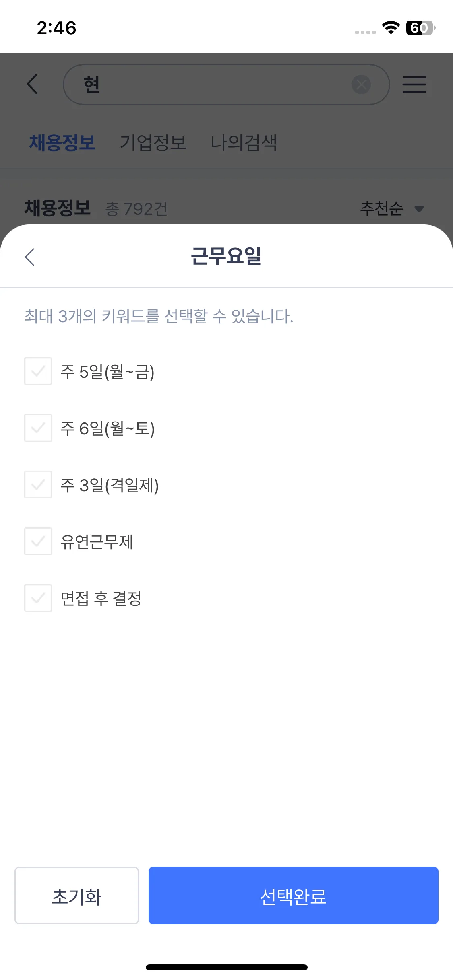The image size is (453, 980).
Task: Tap the battery indicator
Action: click(420, 28)
